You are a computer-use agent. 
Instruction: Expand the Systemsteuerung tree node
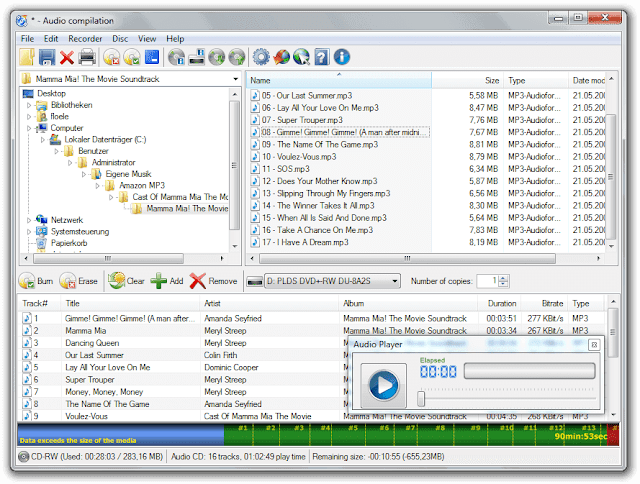pyautogui.click(x=29, y=232)
